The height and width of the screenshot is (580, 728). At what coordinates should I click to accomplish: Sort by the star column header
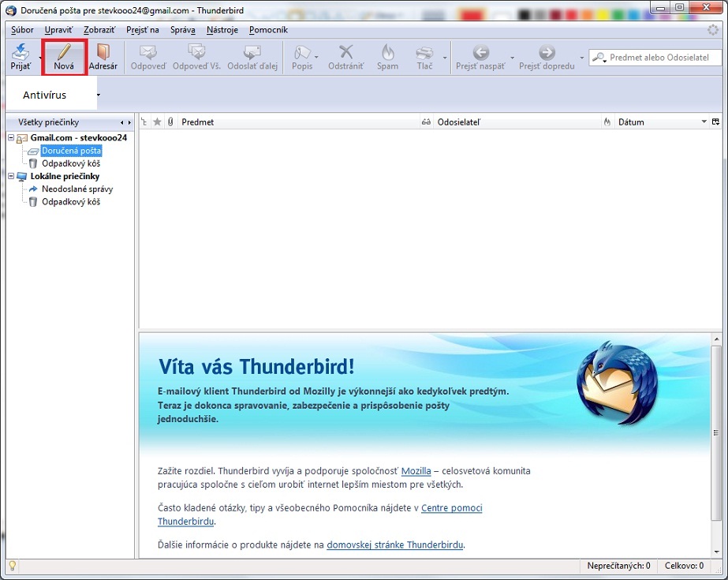tap(158, 122)
